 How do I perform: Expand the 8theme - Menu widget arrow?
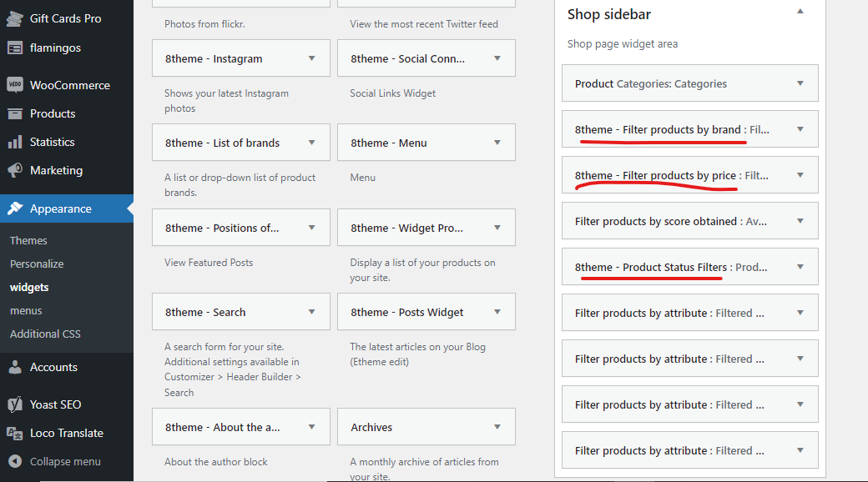point(497,143)
